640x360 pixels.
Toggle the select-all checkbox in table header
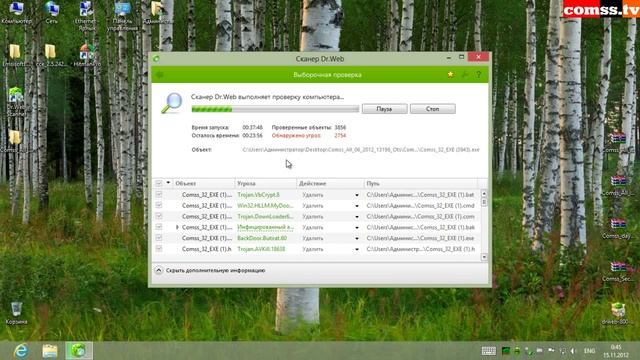tap(159, 183)
